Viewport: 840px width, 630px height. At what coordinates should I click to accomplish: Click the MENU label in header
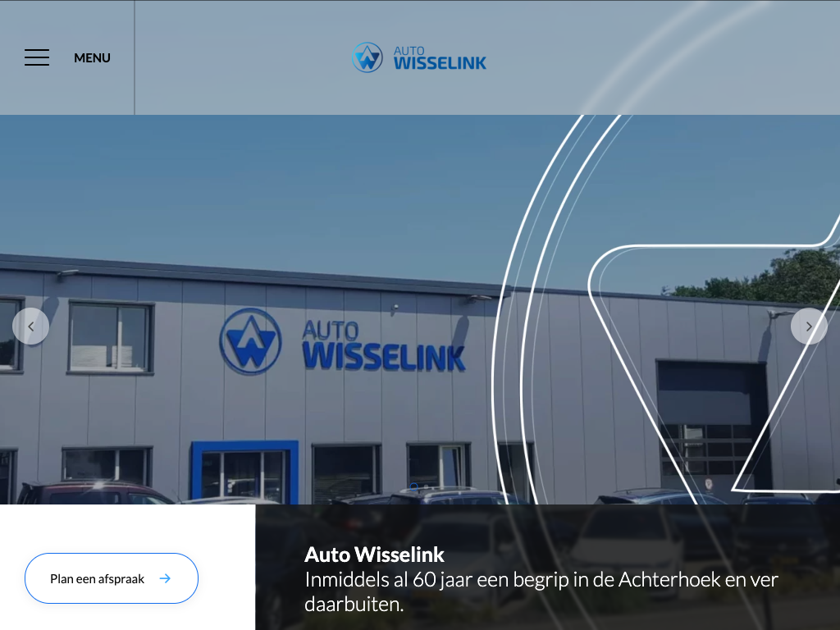(x=92, y=58)
